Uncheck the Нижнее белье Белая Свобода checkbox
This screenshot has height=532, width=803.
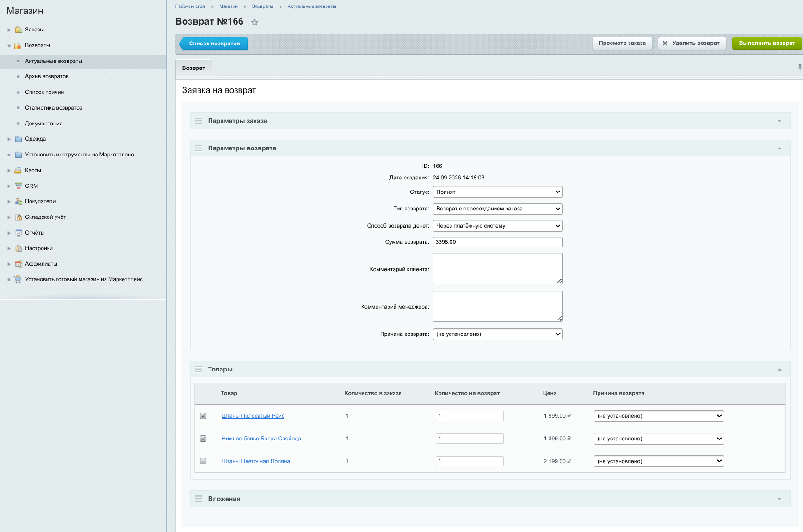point(203,439)
